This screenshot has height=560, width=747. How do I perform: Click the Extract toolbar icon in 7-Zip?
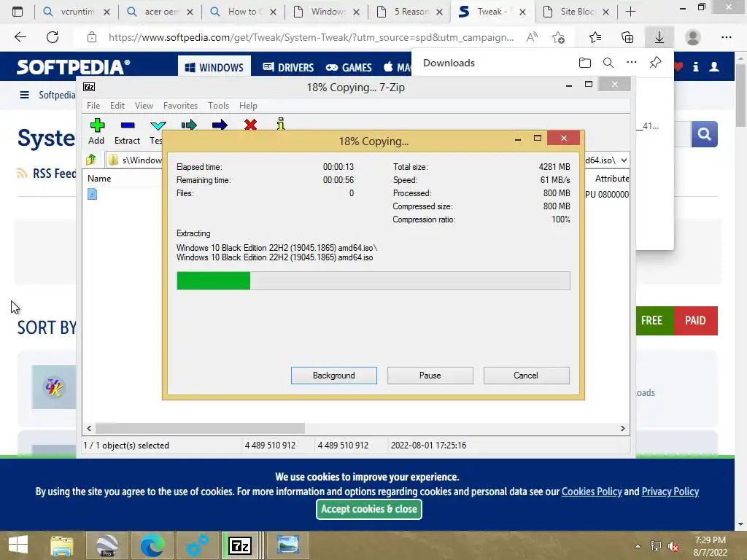coord(128,125)
